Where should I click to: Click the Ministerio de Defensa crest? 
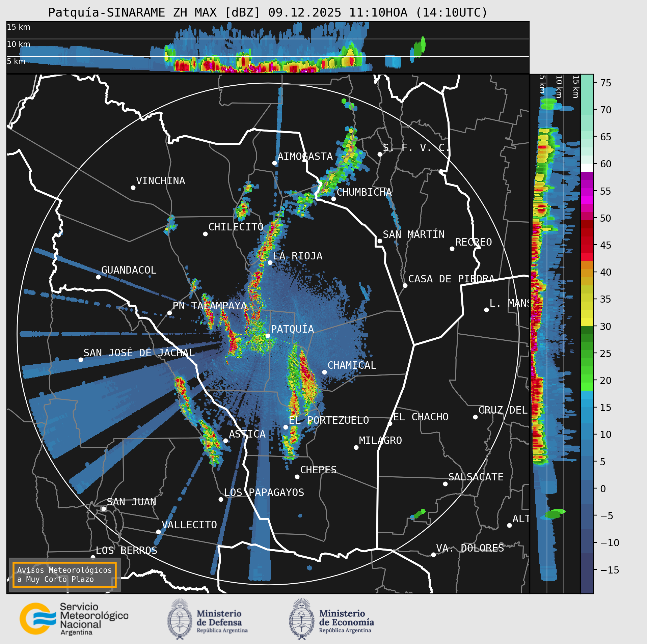point(180,619)
